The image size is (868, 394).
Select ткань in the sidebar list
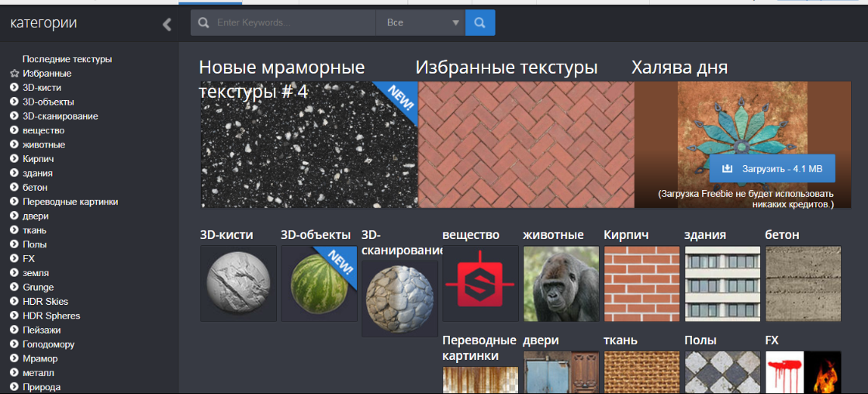click(x=34, y=230)
